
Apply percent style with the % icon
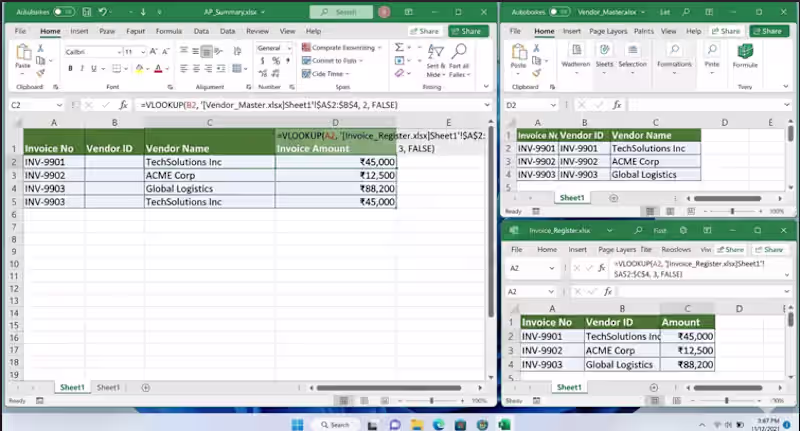[x=276, y=61]
